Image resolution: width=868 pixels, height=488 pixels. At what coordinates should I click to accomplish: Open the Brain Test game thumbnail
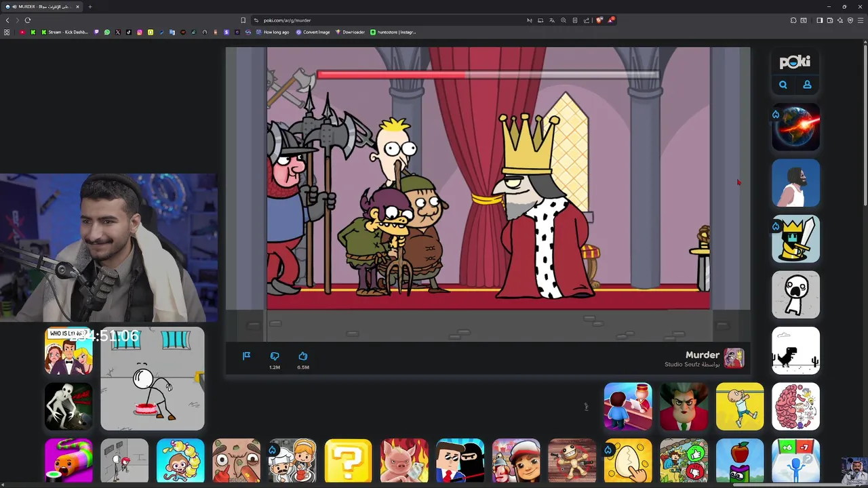click(795, 407)
